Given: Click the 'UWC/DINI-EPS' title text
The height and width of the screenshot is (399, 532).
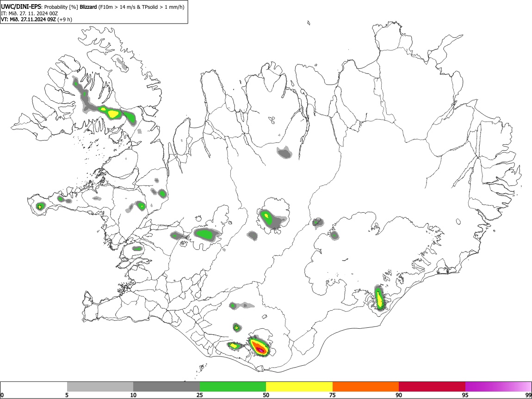Looking at the screenshot, I should pos(21,7).
